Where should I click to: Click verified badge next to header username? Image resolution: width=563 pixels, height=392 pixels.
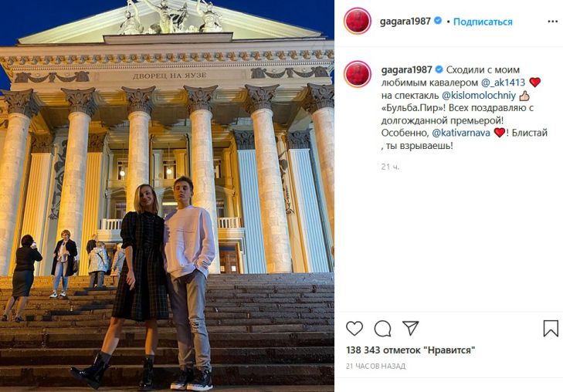click(438, 21)
